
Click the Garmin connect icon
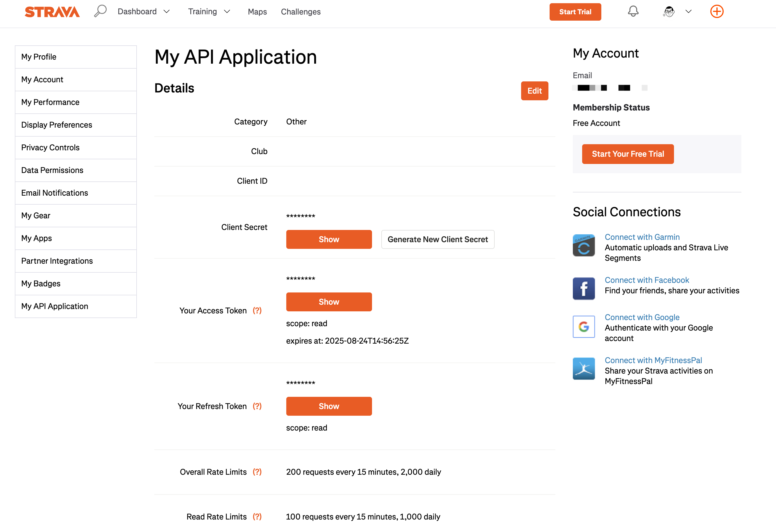pos(584,245)
